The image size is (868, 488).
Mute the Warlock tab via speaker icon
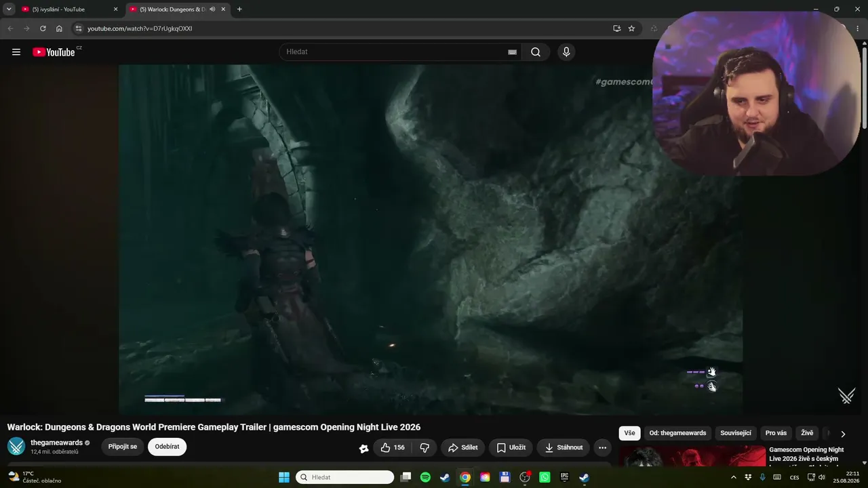pyautogui.click(x=212, y=9)
